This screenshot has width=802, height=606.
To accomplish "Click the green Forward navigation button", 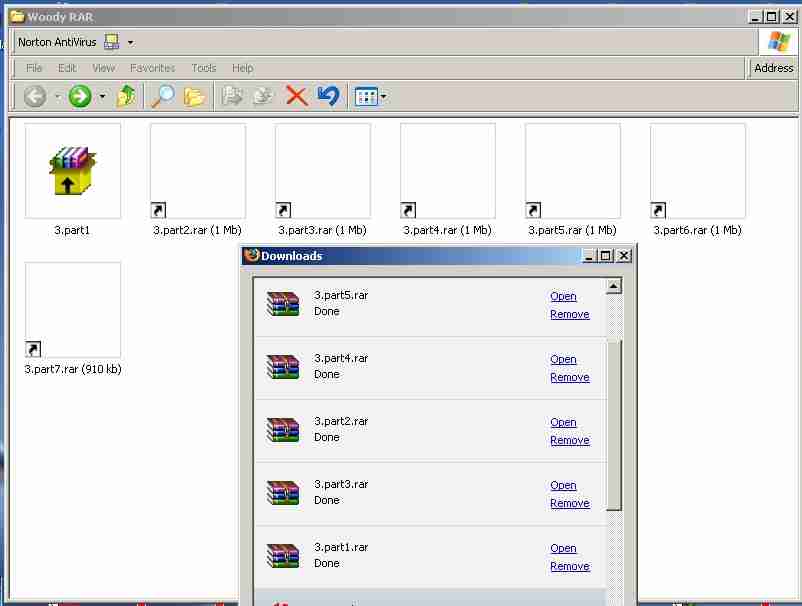I will [80, 96].
